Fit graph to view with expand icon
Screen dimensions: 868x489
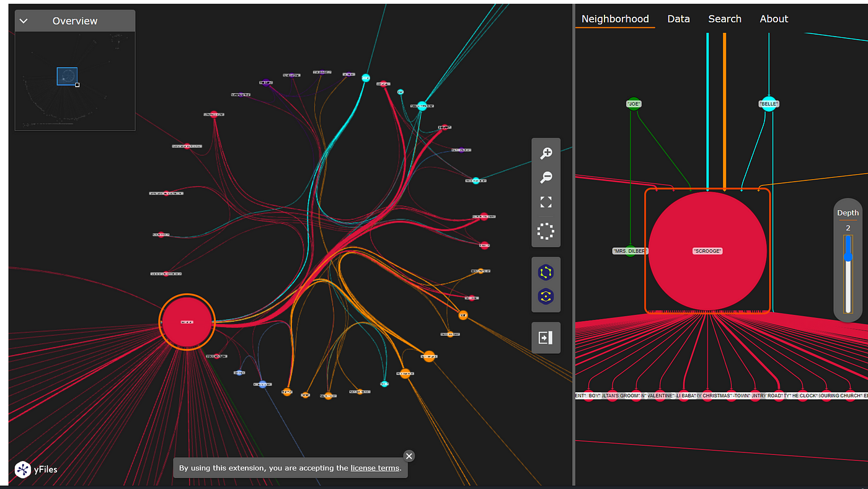[x=546, y=202]
